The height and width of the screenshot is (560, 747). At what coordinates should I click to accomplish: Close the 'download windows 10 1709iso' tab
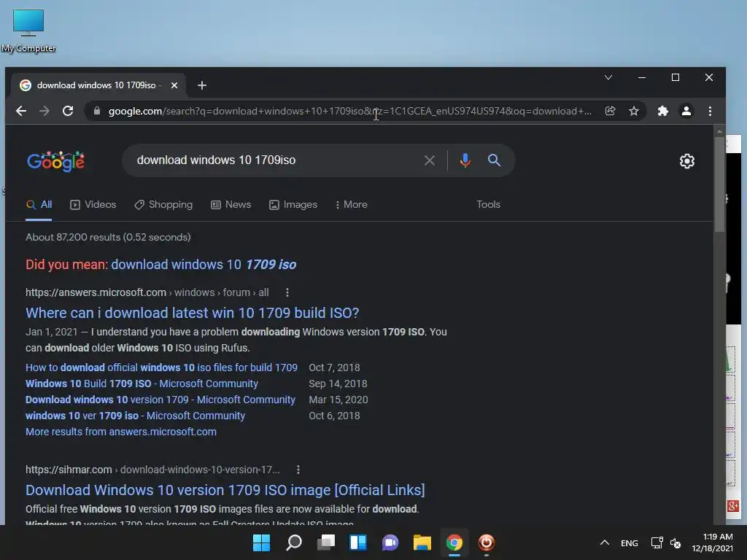[174, 85]
